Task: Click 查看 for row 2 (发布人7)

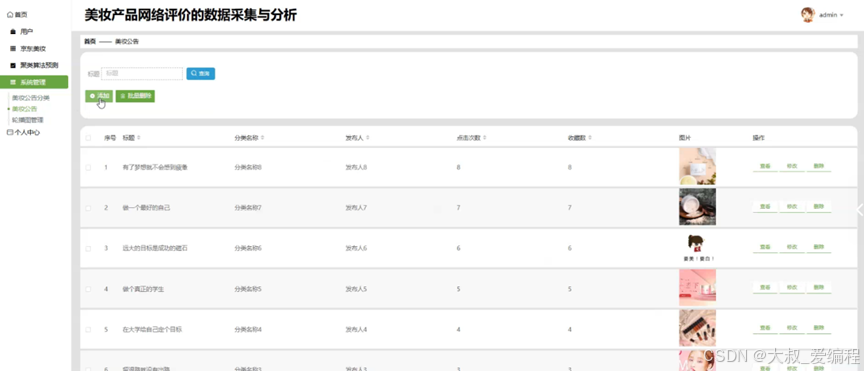Action: pos(765,207)
